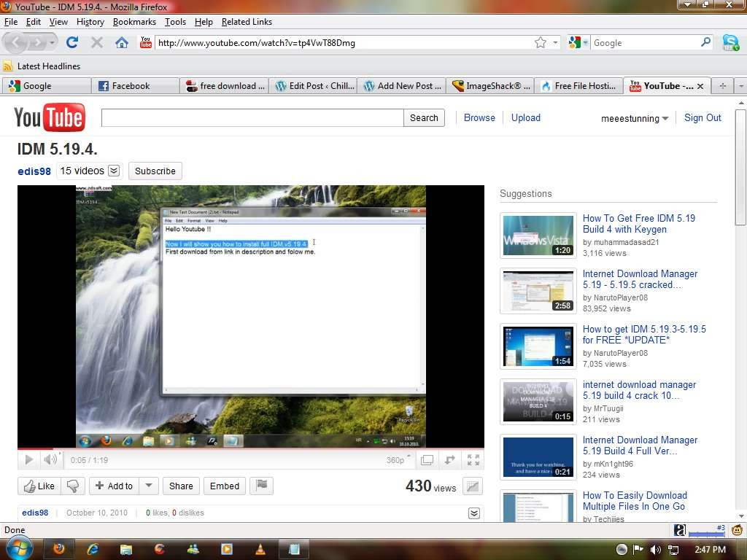Open Windows Explorer folder in taskbar
747x560 pixels.
pos(125,550)
